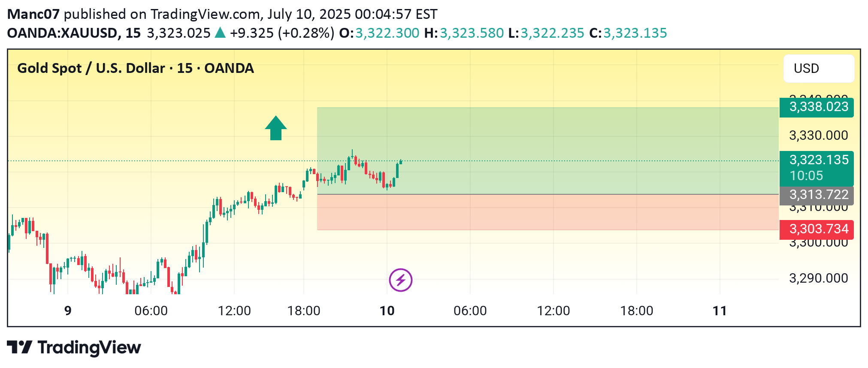
Task: Click the 3,330.000 price axis label
Action: pos(818,136)
